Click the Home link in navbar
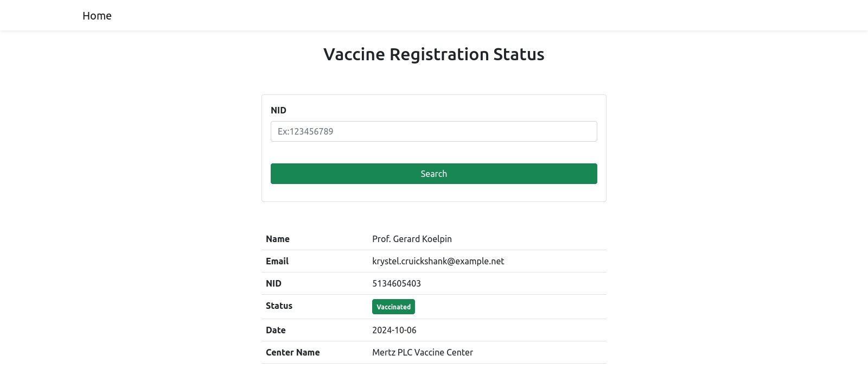The width and height of the screenshot is (868, 387). (97, 16)
